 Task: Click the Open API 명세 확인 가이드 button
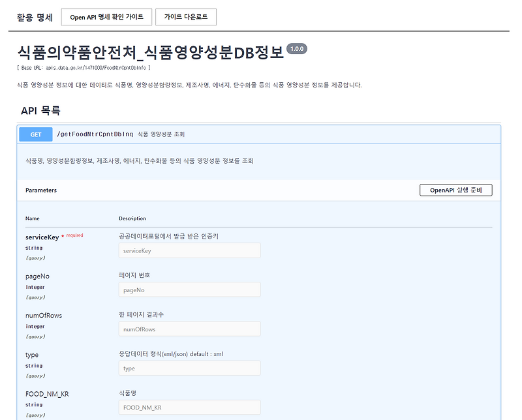[x=106, y=17]
